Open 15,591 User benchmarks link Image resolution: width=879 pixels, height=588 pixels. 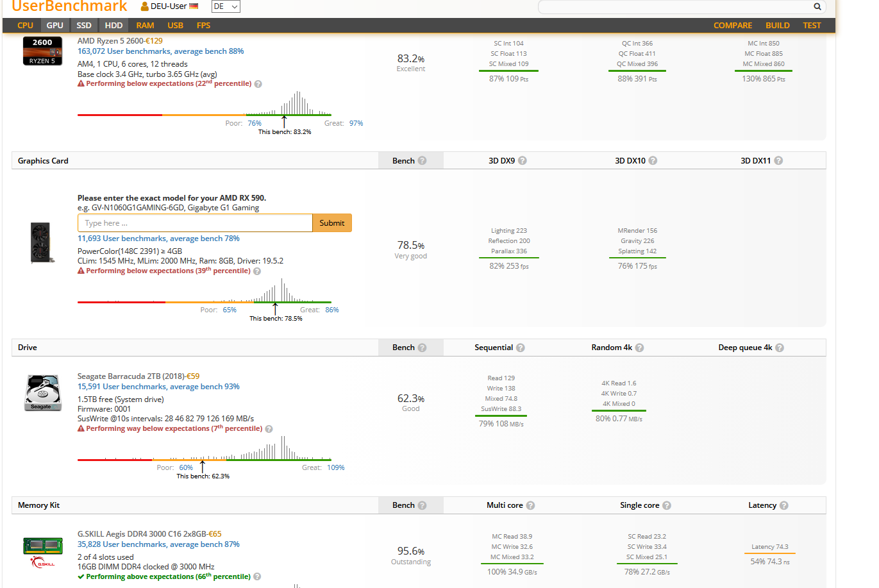pyautogui.click(x=158, y=387)
